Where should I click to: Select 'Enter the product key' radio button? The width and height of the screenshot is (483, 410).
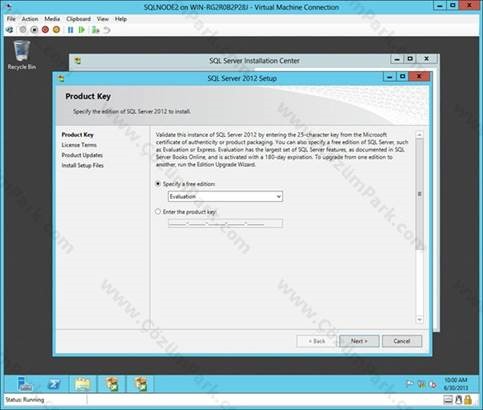pyautogui.click(x=158, y=212)
